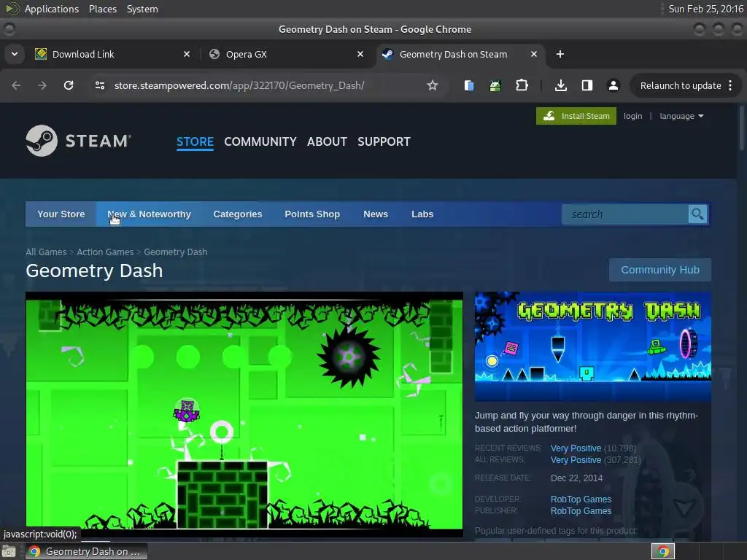
Task: Click the Steam logo
Action: pos(79,141)
